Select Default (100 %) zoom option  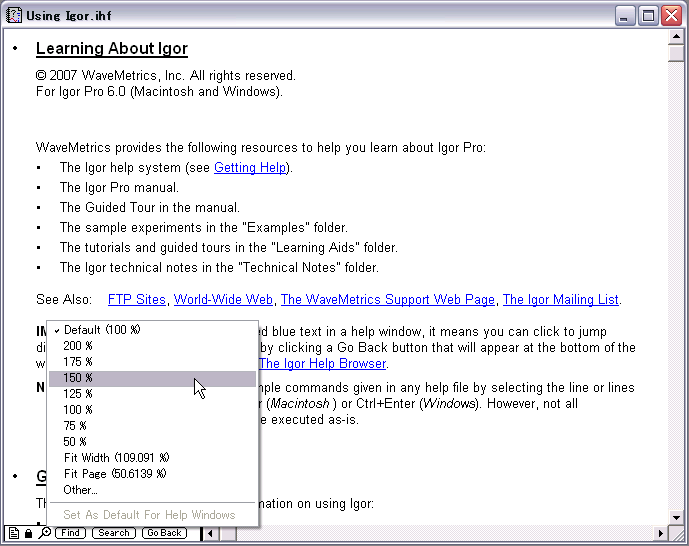pos(152,330)
